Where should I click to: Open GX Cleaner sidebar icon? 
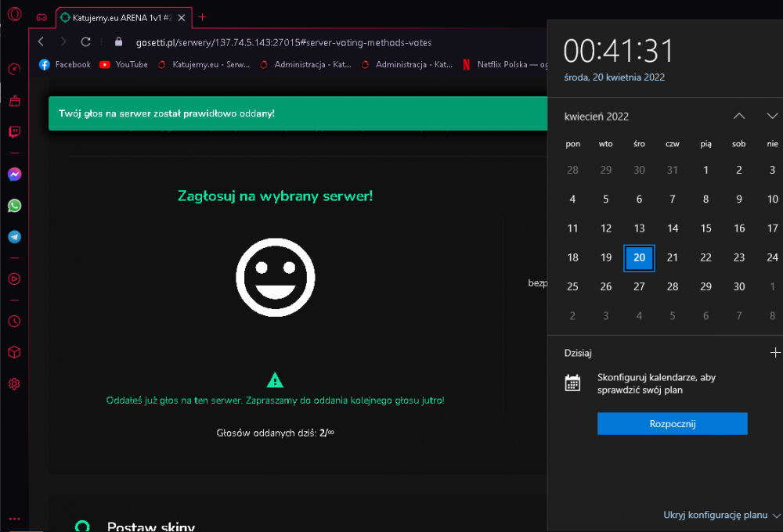pyautogui.click(x=14, y=101)
